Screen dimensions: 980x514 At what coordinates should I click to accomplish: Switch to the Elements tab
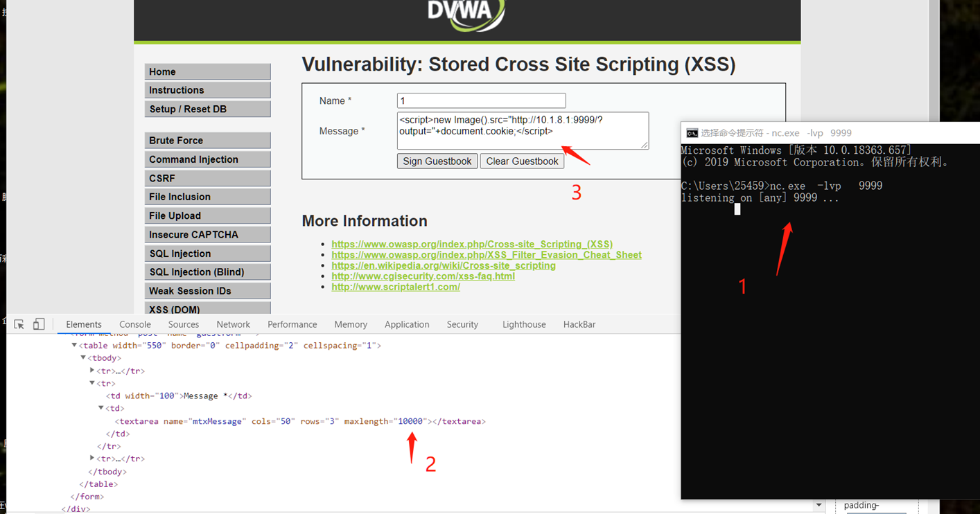[x=84, y=324]
